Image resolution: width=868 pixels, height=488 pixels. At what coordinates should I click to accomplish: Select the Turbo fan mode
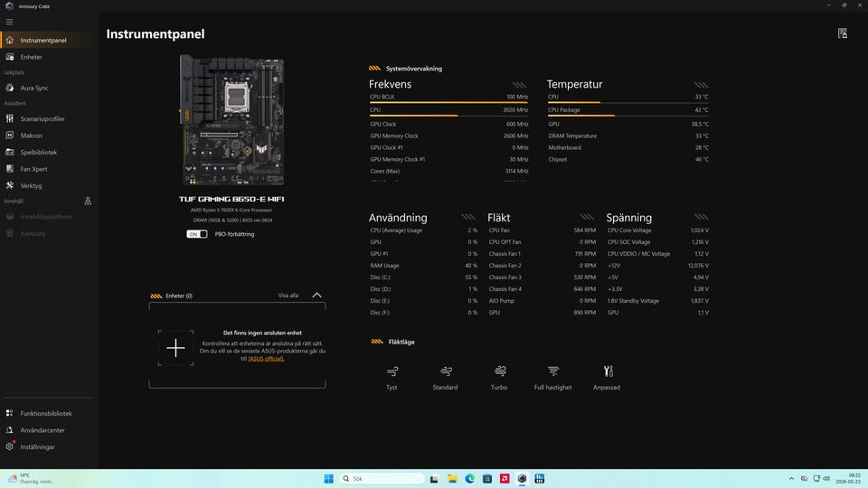499,378
